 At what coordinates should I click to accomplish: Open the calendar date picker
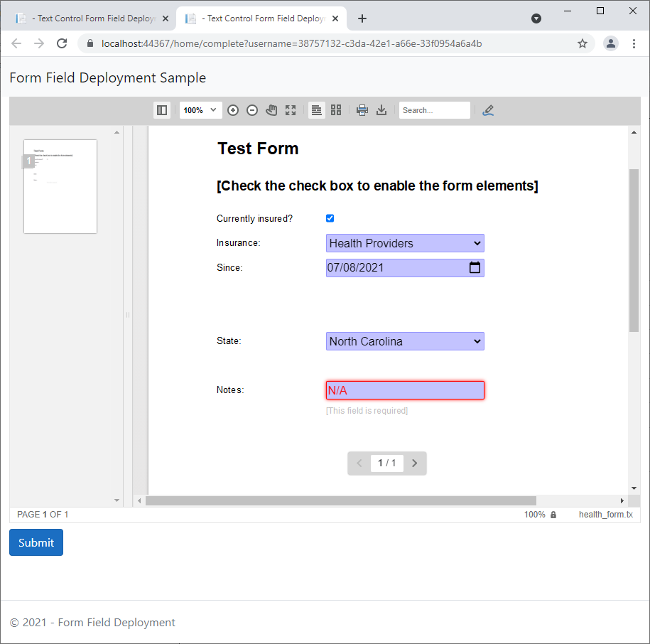point(475,268)
